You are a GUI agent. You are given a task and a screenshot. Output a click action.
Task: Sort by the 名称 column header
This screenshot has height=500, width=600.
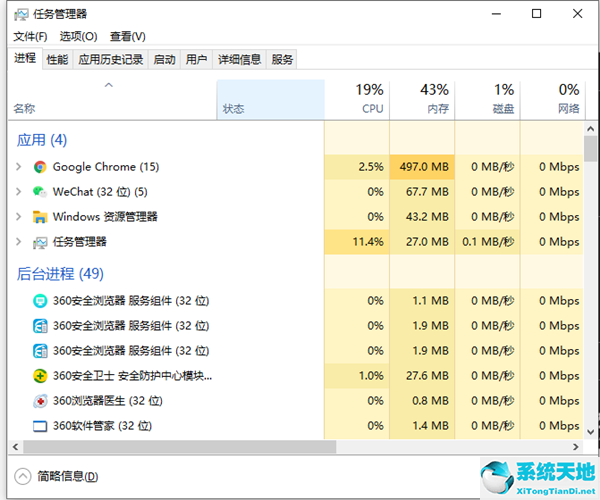click(x=112, y=100)
